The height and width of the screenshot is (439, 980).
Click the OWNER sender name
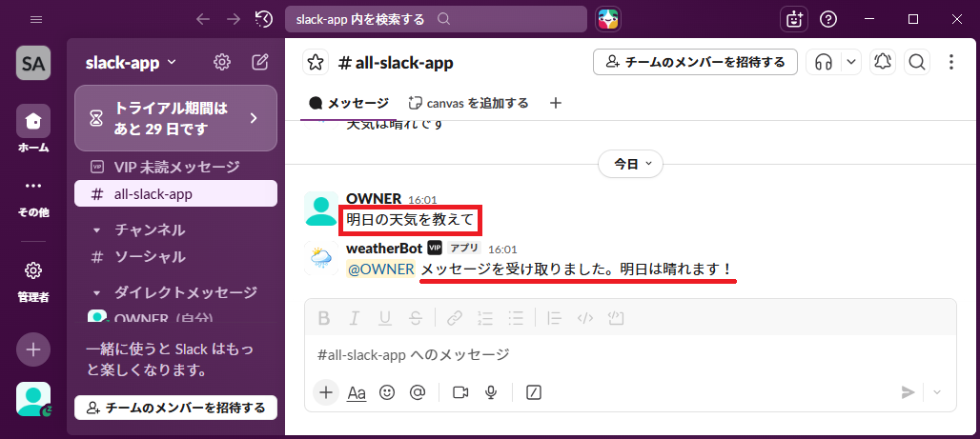[x=374, y=199]
